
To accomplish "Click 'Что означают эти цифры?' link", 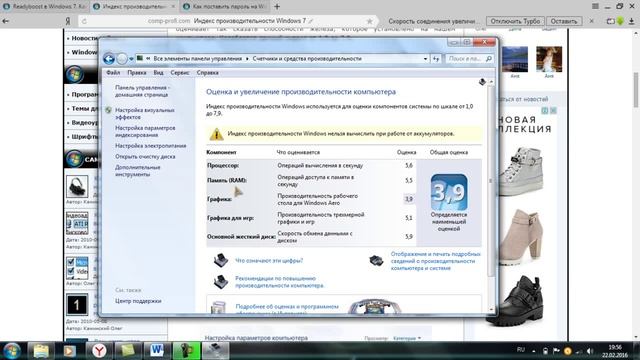I will tap(269, 260).
